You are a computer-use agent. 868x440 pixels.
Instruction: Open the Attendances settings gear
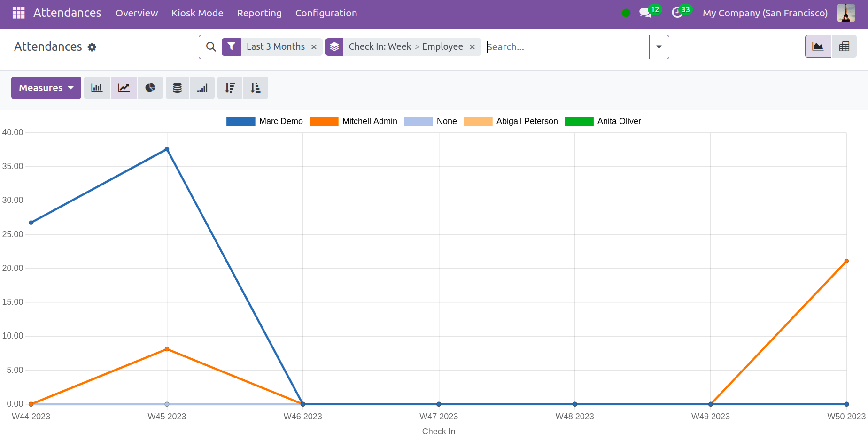point(92,47)
